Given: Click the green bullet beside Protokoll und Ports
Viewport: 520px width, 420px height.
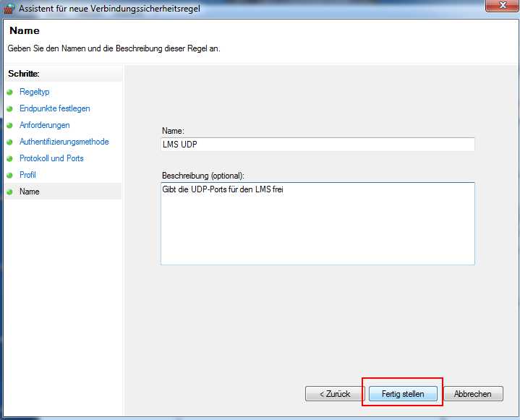Looking at the screenshot, I should 9,158.
